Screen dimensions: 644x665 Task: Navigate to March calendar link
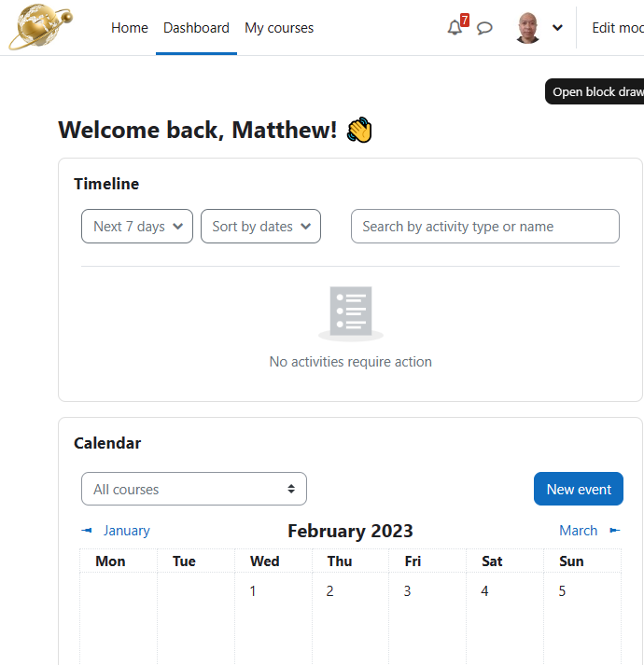click(x=578, y=530)
